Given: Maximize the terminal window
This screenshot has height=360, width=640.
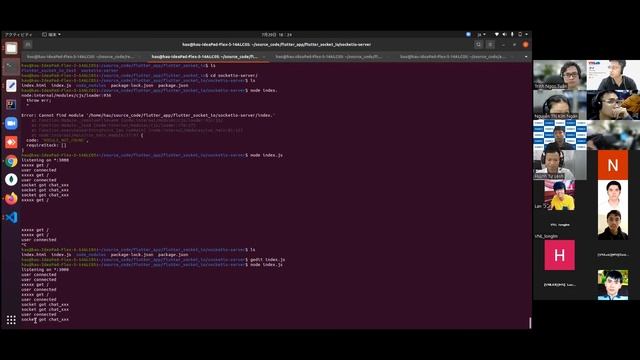Looking at the screenshot, I should point(514,44).
